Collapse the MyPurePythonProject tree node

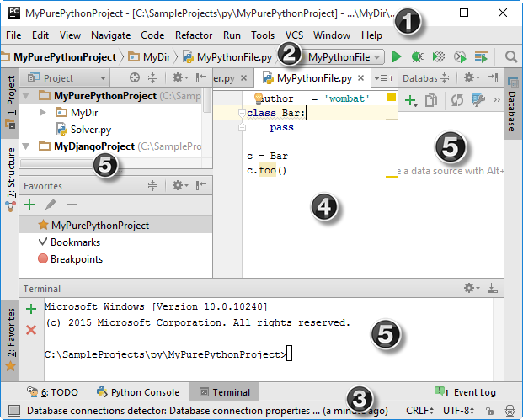point(26,96)
